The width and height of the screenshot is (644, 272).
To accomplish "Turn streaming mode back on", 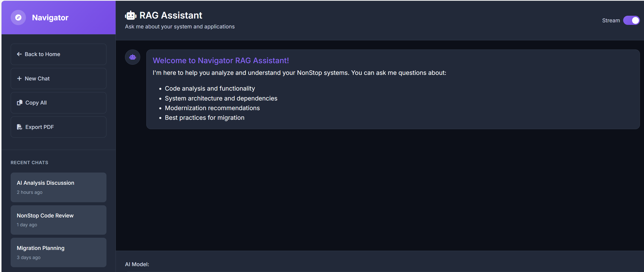I will pyautogui.click(x=632, y=20).
